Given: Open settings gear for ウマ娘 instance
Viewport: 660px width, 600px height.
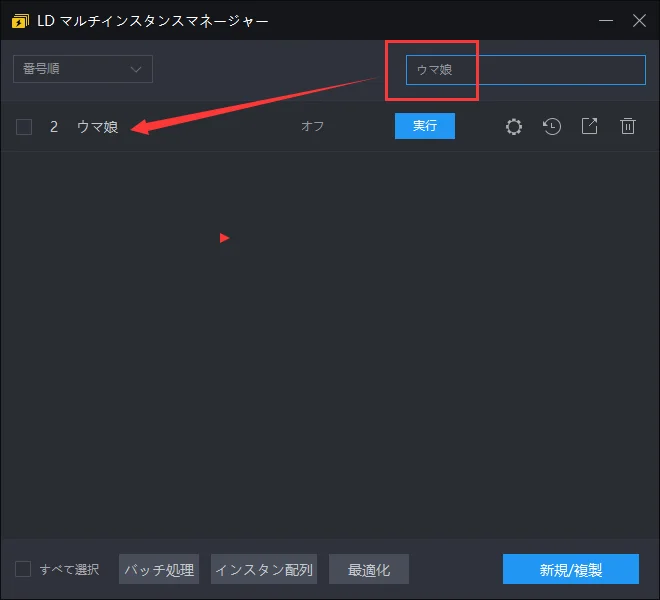Looking at the screenshot, I should 514,126.
